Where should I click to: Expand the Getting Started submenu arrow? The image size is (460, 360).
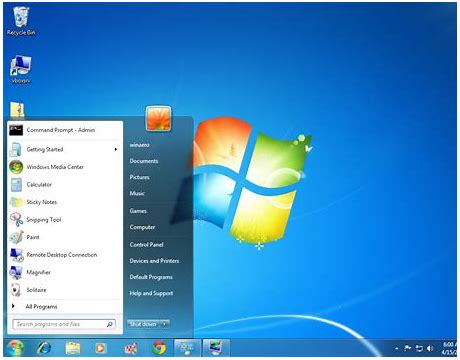pos(116,149)
